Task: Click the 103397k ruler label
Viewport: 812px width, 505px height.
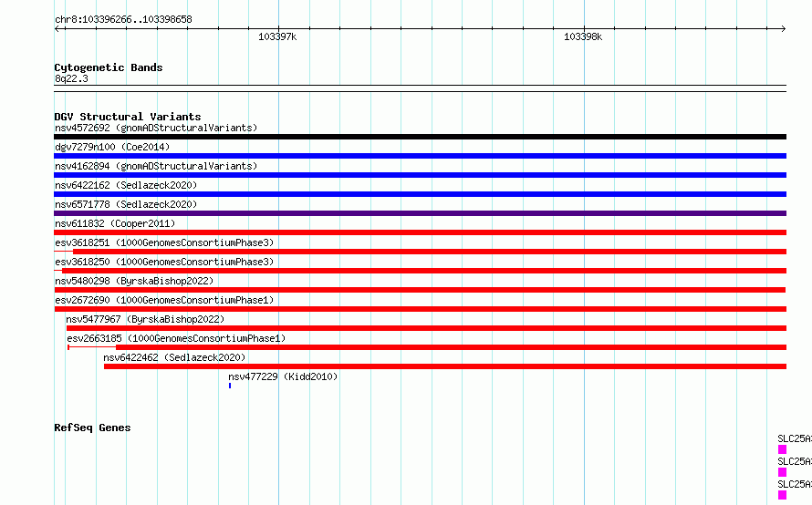Action: coord(277,36)
